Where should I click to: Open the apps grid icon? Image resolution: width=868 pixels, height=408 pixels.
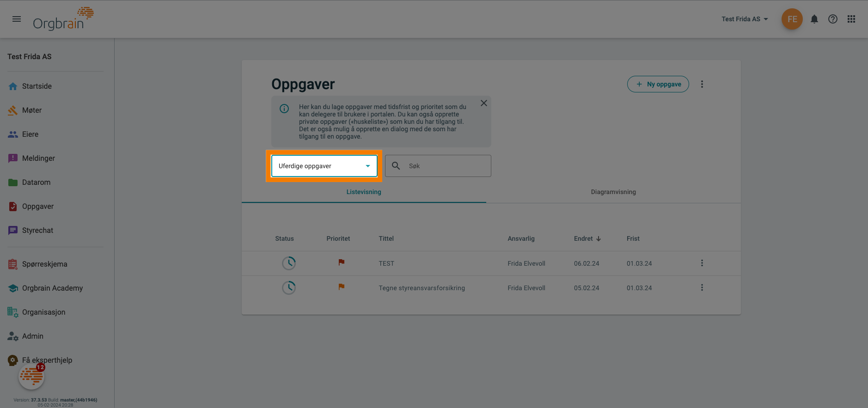[851, 19]
